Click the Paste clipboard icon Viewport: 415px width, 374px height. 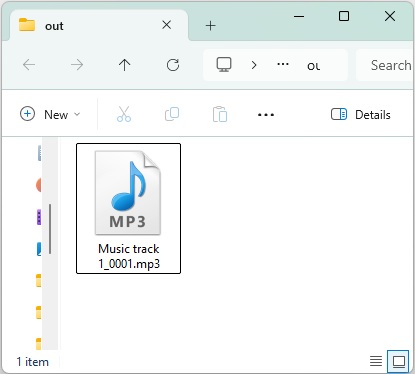coord(220,114)
